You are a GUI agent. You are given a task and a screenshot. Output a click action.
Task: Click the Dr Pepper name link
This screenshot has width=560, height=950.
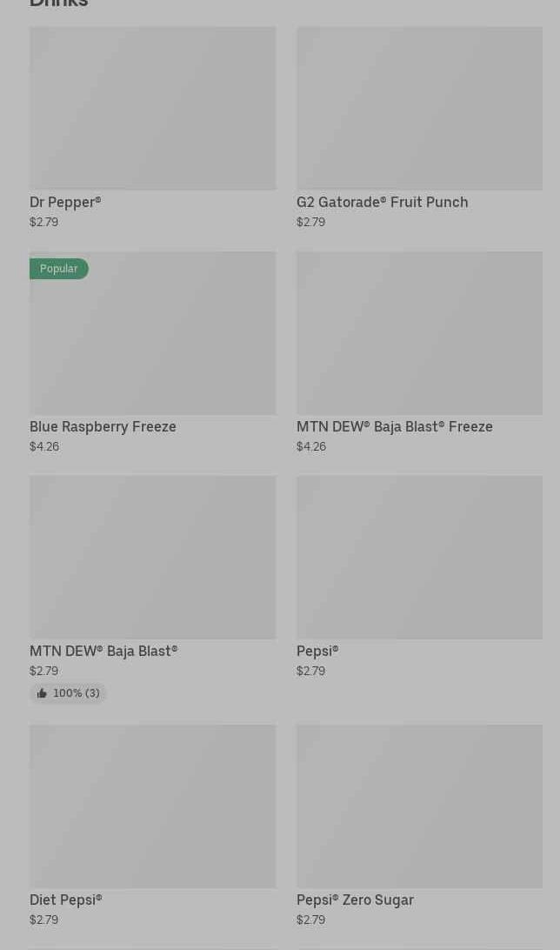pos(65,203)
